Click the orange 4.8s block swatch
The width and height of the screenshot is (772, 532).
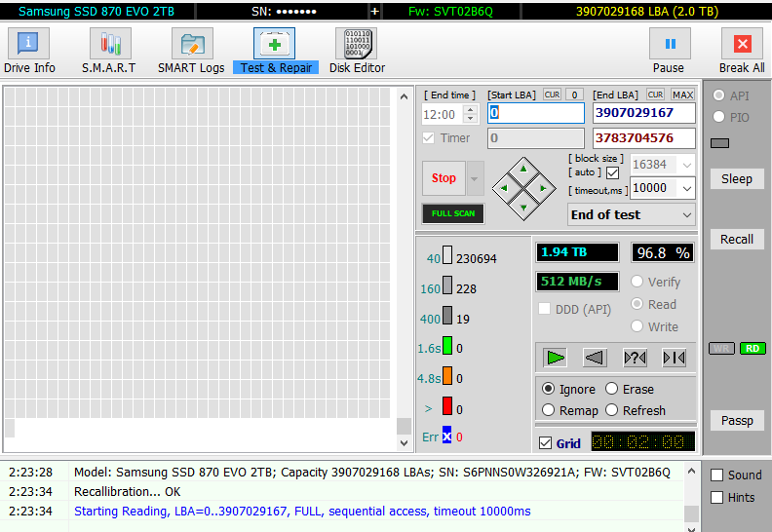(x=447, y=375)
